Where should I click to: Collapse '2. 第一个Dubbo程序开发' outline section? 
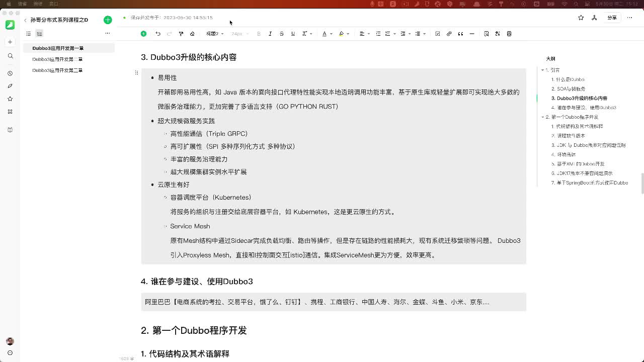click(542, 117)
